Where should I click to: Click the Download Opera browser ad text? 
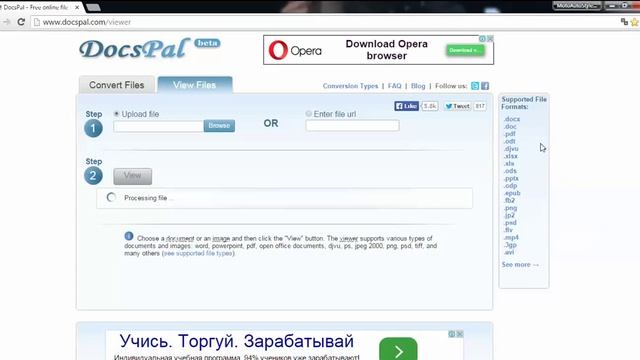(387, 50)
